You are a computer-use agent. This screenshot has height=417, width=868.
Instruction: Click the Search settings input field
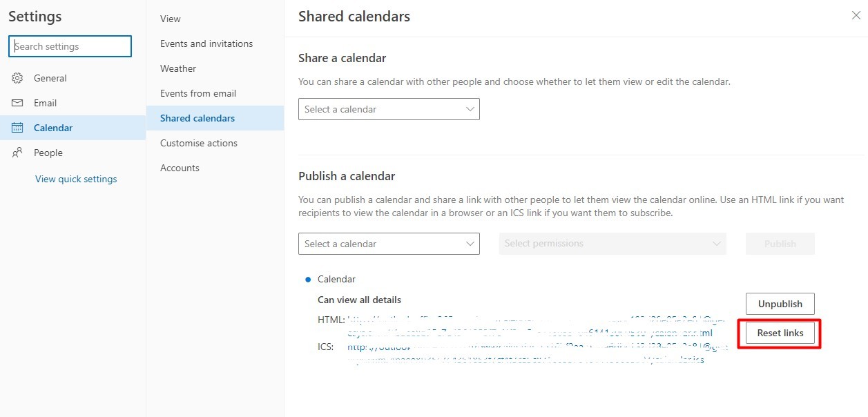coord(70,46)
